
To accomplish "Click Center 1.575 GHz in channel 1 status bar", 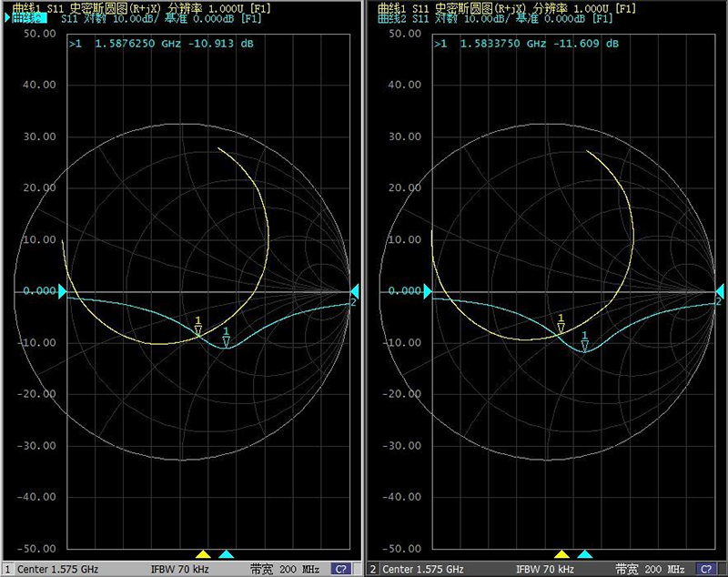I will coord(58,569).
